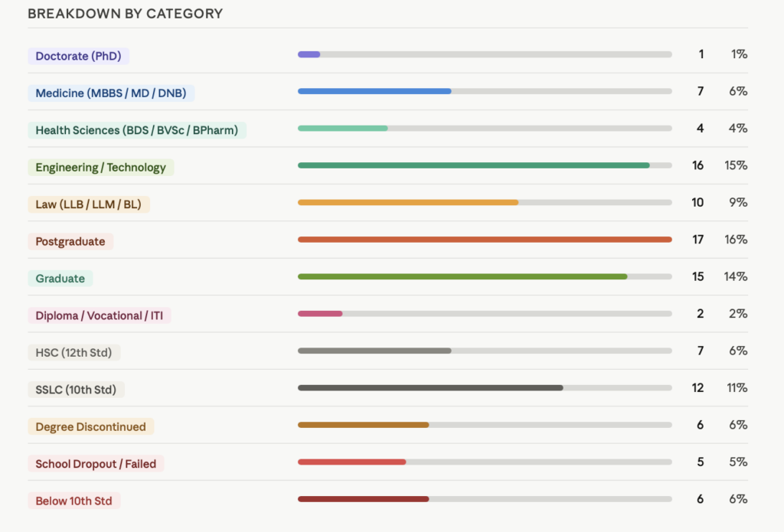Click the teal Engineering progress bar
Image resolution: width=784 pixels, height=532 pixels.
click(474, 165)
